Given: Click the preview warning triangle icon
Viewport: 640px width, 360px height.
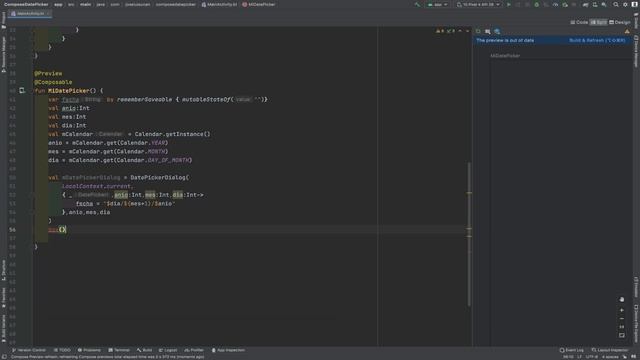Looking at the screenshot, I should pos(627,31).
